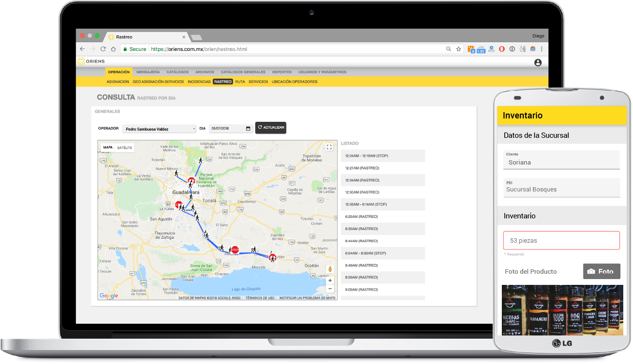
Task: Open the Ruta submenu
Action: click(x=240, y=82)
